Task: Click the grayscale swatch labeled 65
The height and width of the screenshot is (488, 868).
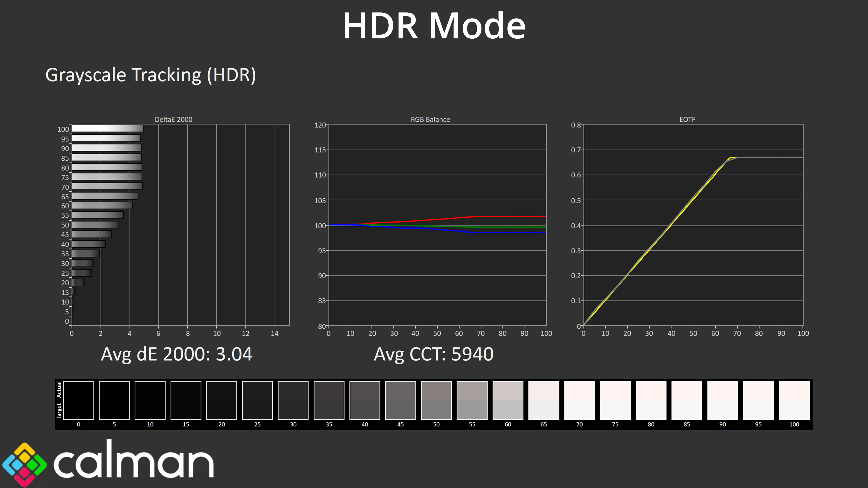Action: click(543, 400)
